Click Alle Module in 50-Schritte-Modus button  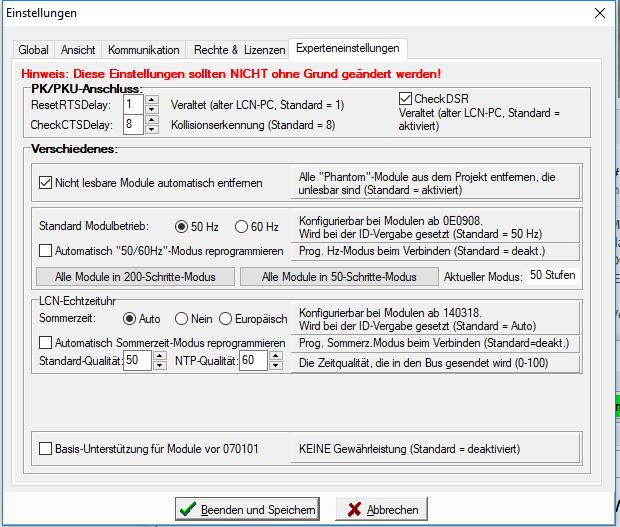pos(337,276)
